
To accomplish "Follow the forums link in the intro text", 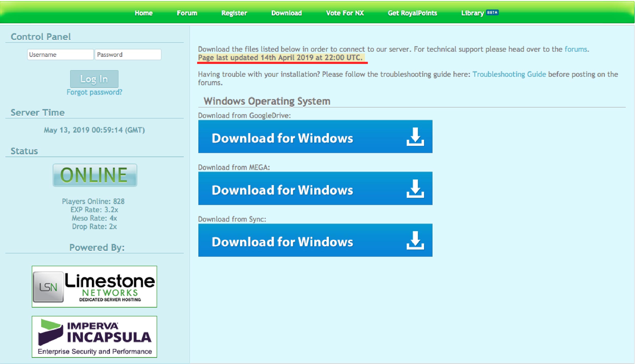I will pyautogui.click(x=576, y=49).
